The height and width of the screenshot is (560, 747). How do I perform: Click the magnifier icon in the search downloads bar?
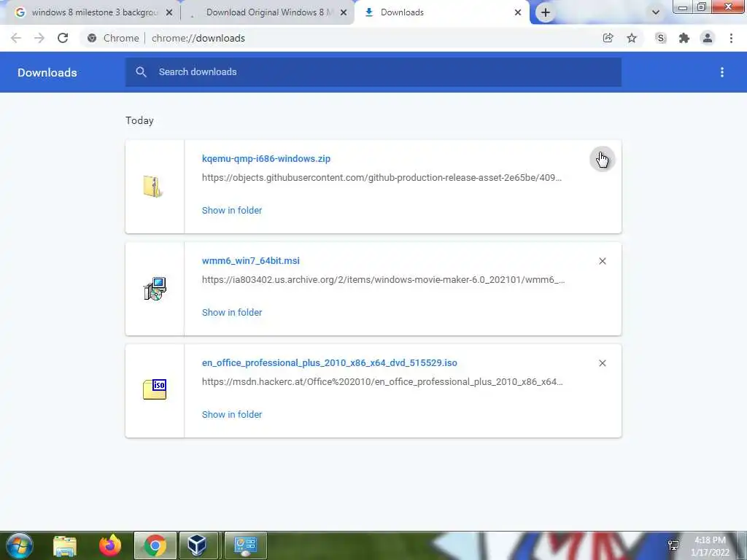141,72
